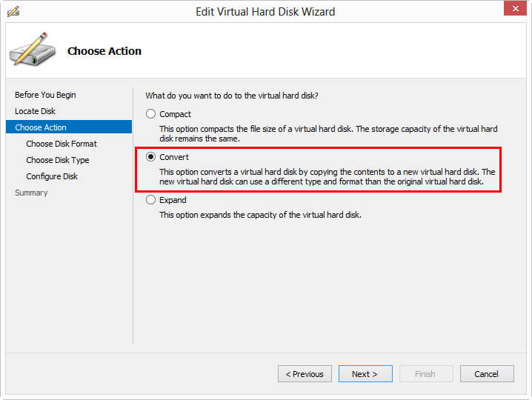Close the Edit Virtual Hard Disk Wizard
The image size is (532, 400).
[514, 10]
